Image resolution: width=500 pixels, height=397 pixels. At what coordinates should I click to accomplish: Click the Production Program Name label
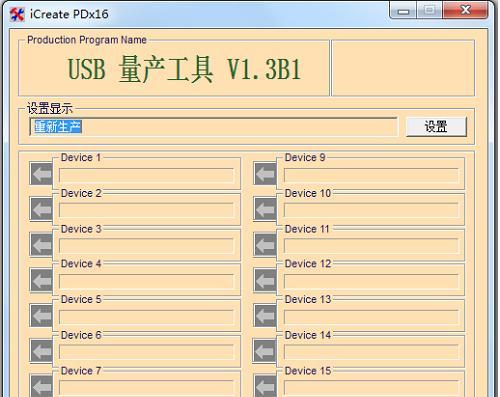(x=87, y=40)
